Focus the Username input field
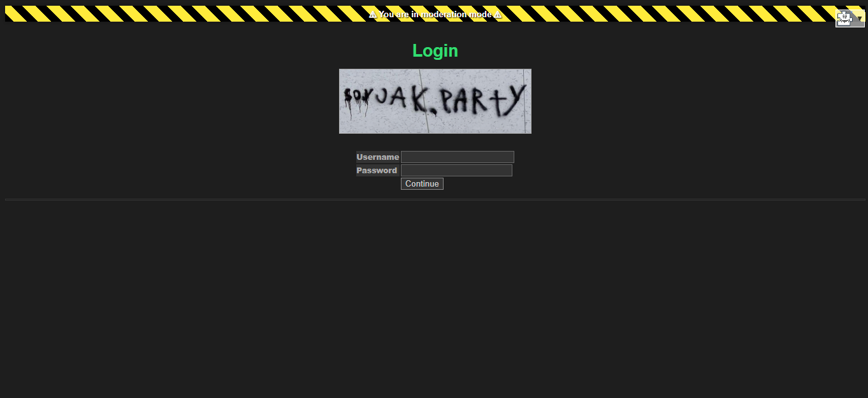 (458, 157)
